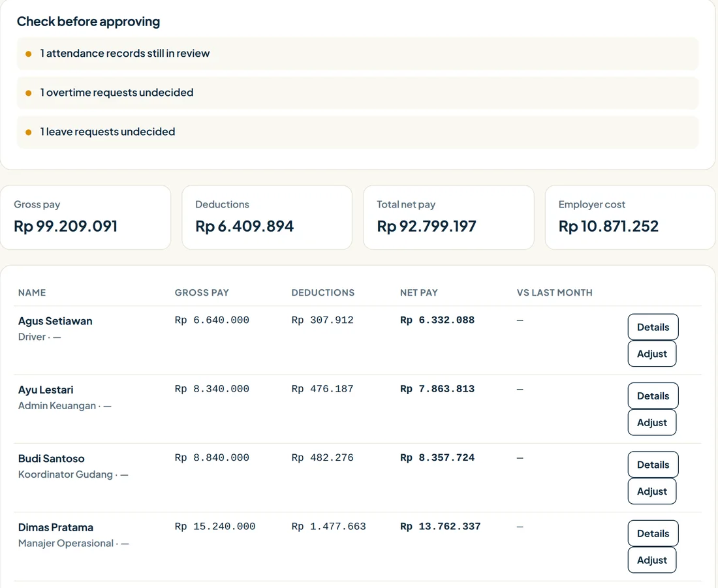This screenshot has height=588, width=718.
Task: Click the DEDUCTIONS column header
Action: (x=323, y=292)
